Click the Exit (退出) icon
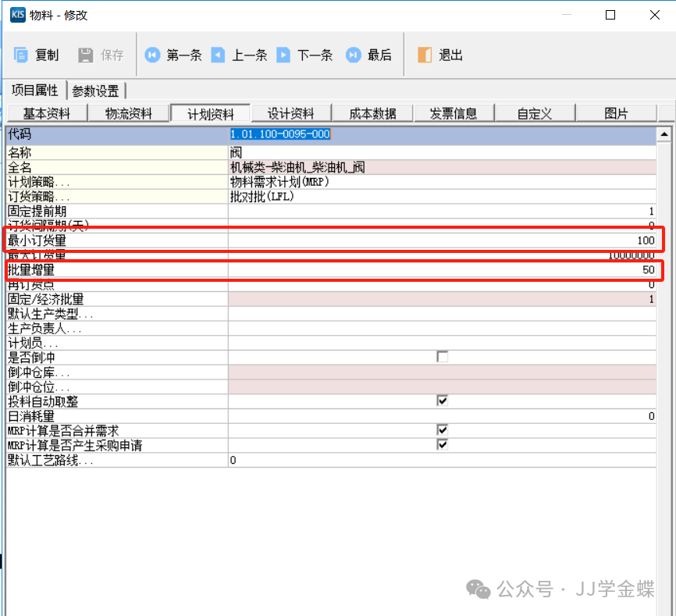 pyautogui.click(x=425, y=55)
